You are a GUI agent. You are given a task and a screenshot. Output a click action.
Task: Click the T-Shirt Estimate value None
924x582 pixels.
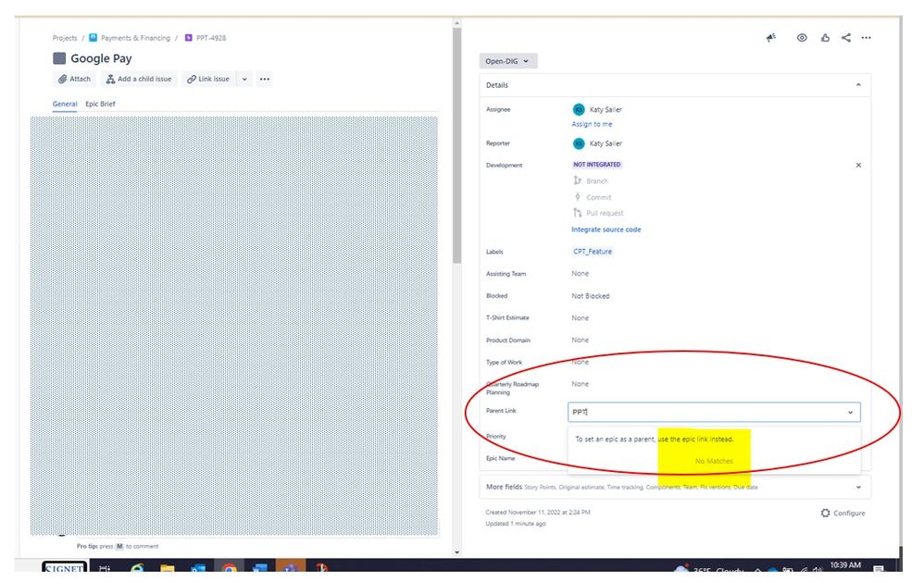tap(580, 318)
